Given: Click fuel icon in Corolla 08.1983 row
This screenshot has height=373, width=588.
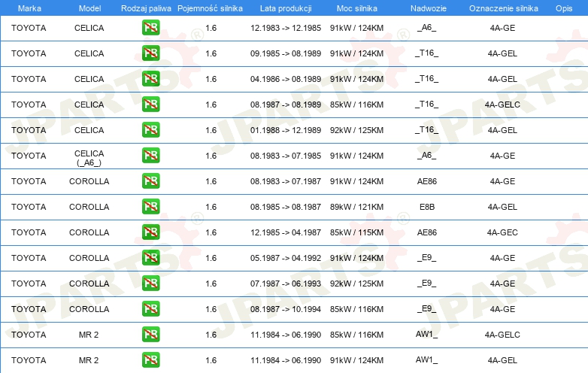Looking at the screenshot, I should (x=150, y=181).
